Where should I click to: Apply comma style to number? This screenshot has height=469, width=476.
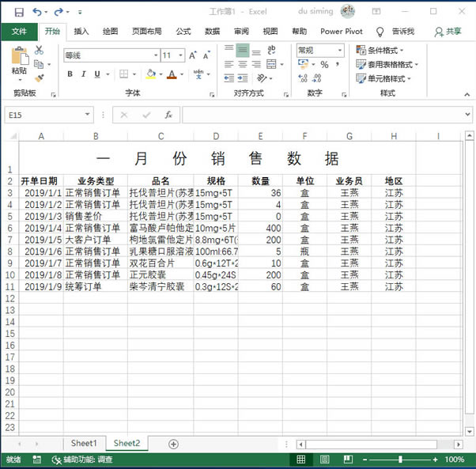click(x=338, y=64)
